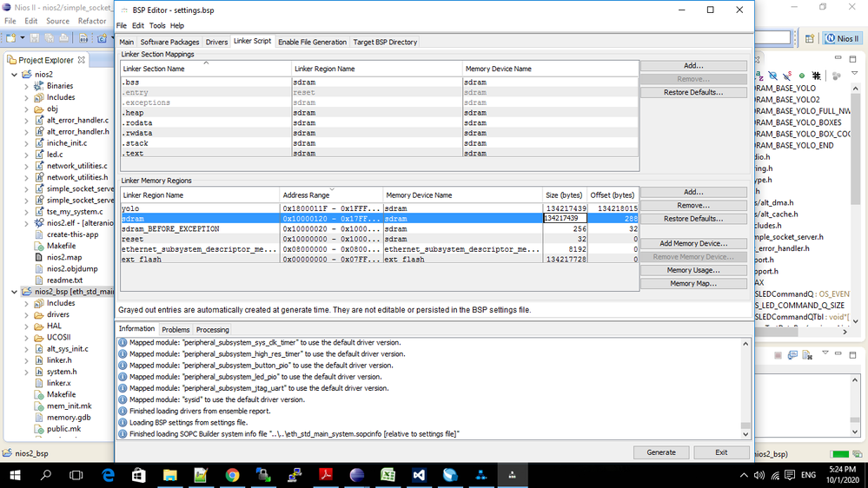Toggle Group Macros icon in outline
The width and height of the screenshot is (868, 488).
click(x=816, y=76)
